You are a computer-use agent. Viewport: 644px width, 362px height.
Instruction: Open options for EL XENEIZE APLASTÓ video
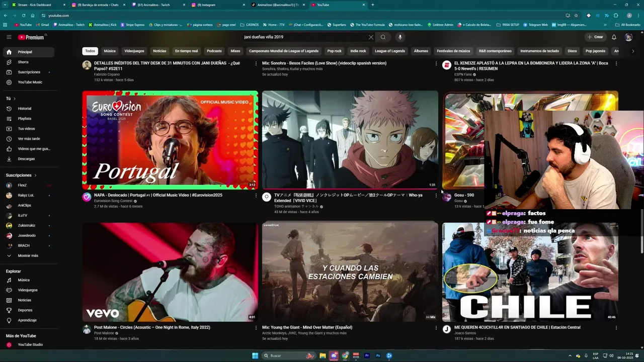coord(616,64)
